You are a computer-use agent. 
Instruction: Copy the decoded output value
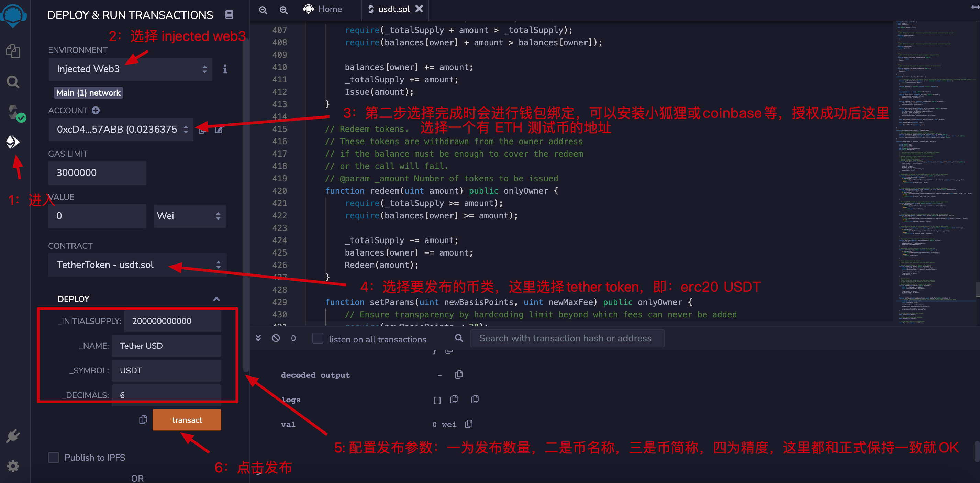(x=458, y=374)
